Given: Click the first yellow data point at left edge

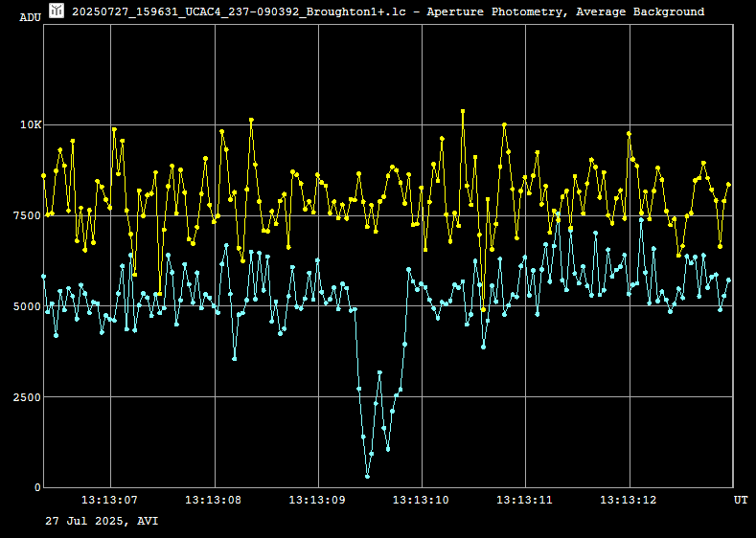Looking at the screenshot, I should pyautogui.click(x=43, y=175).
